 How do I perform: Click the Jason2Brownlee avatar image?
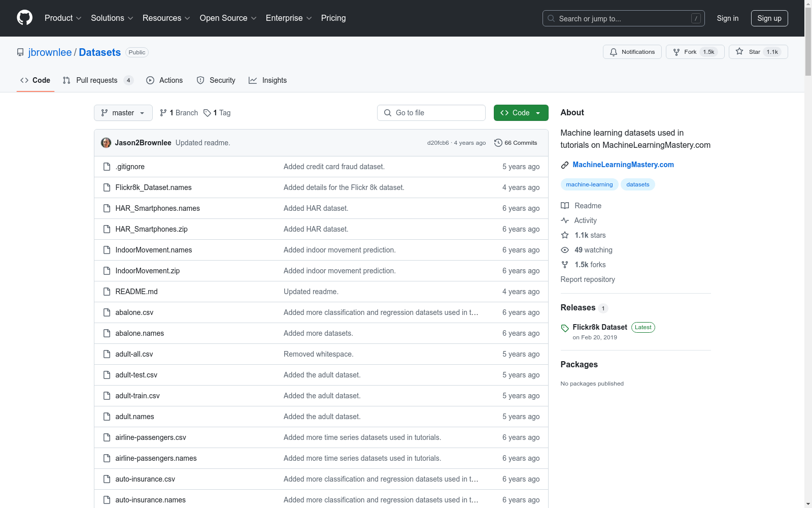[x=106, y=143]
